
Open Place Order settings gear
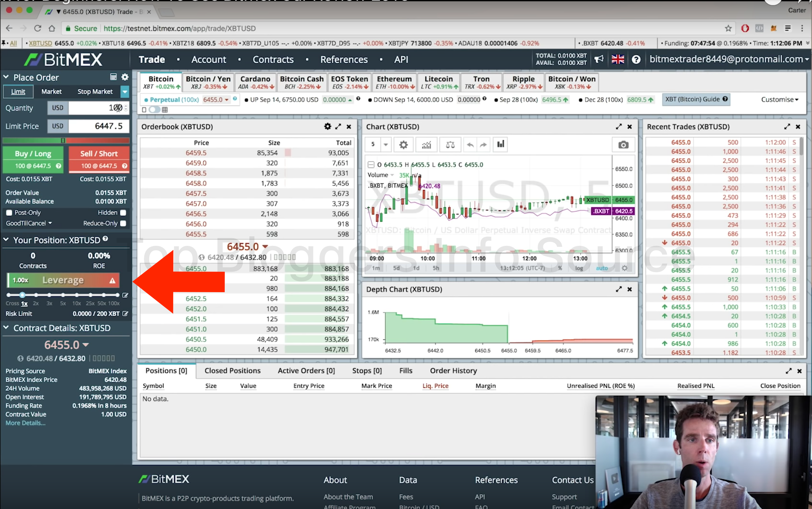pos(125,77)
